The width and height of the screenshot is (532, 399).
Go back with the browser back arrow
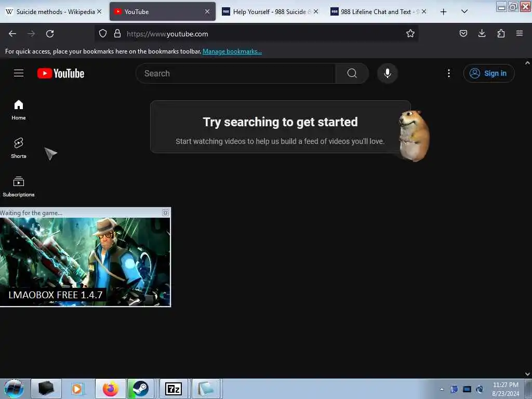12,34
